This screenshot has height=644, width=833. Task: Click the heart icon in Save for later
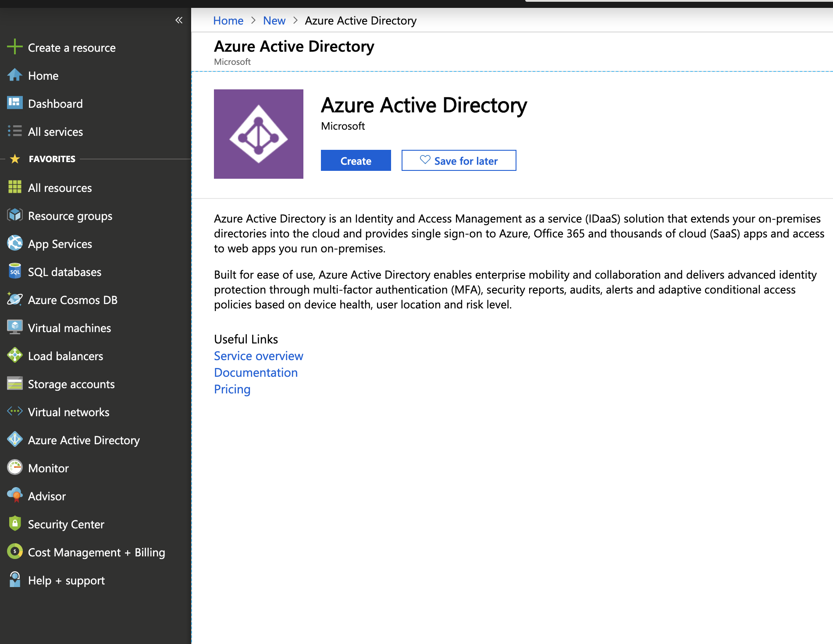(x=425, y=160)
